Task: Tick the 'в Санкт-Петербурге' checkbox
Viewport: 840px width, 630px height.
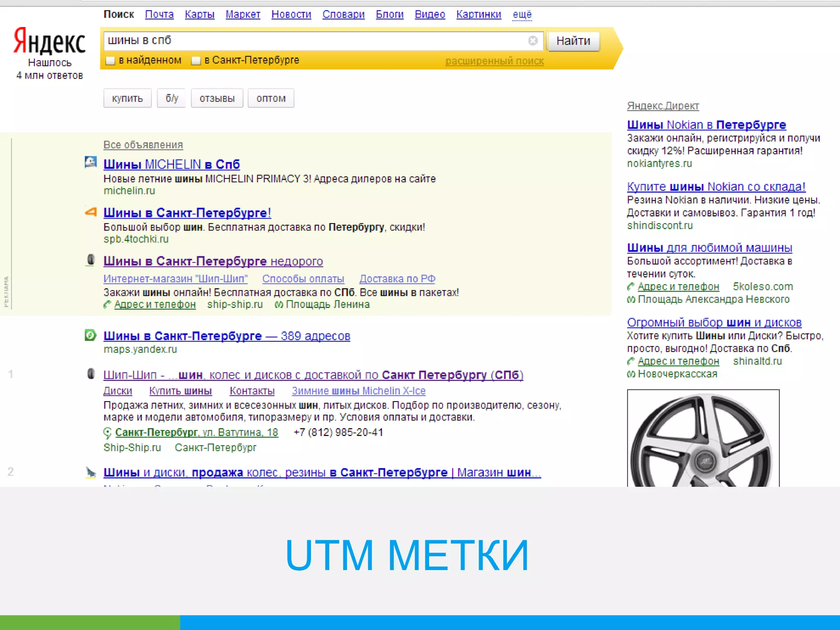Action: 196,61
